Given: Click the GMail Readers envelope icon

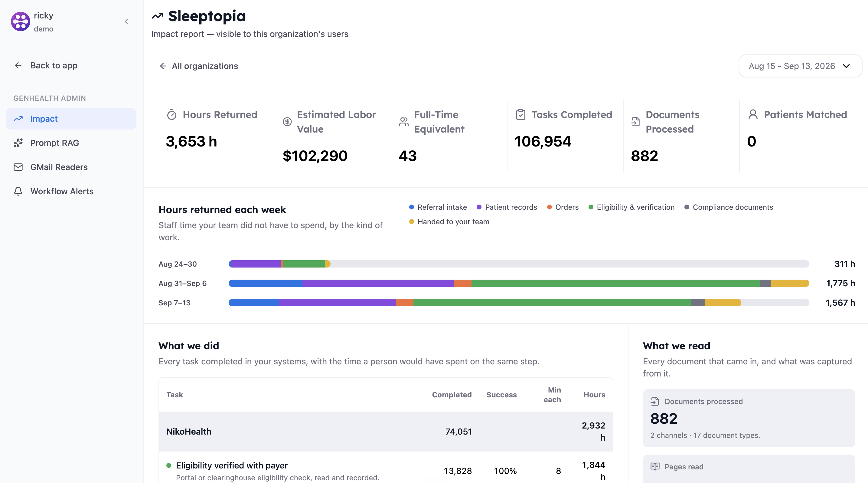Looking at the screenshot, I should tap(18, 167).
